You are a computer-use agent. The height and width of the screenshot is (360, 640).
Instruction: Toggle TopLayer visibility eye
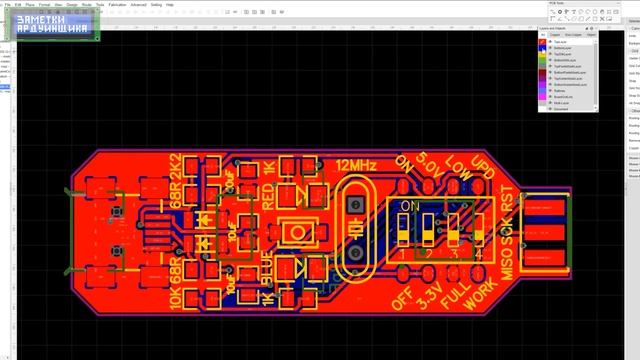click(x=550, y=42)
